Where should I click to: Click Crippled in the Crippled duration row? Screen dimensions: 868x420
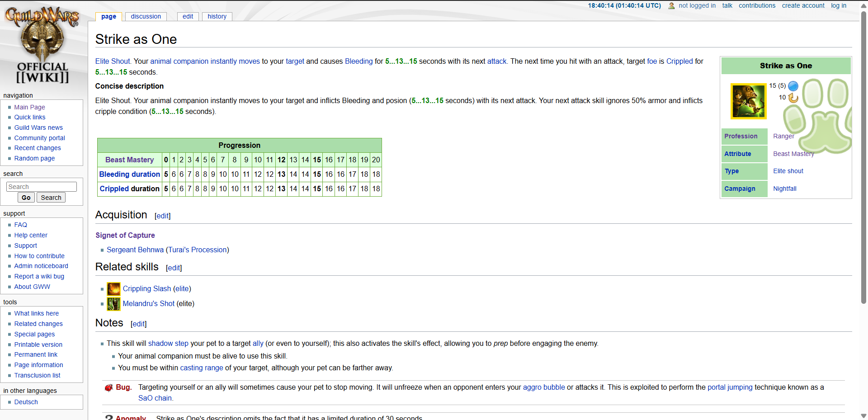tap(114, 189)
